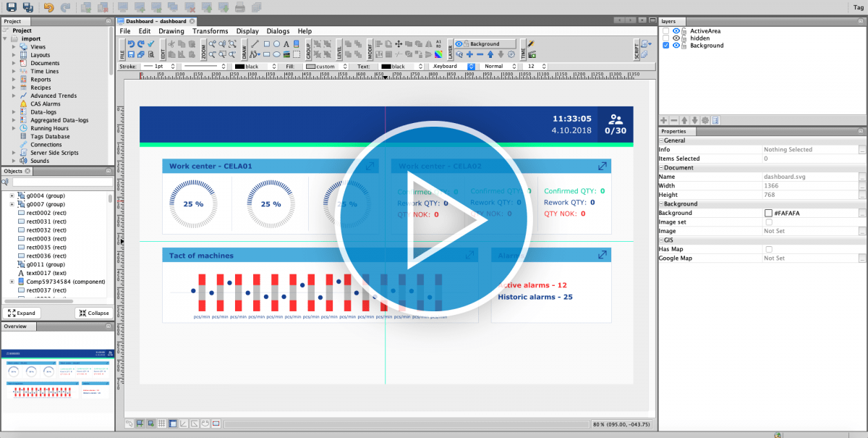Click the Collapse button in Objects panel

click(93, 313)
